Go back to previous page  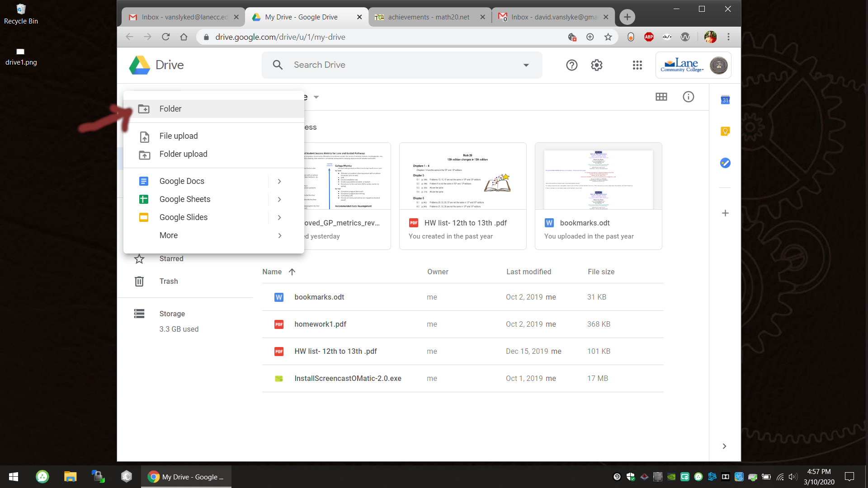point(130,37)
